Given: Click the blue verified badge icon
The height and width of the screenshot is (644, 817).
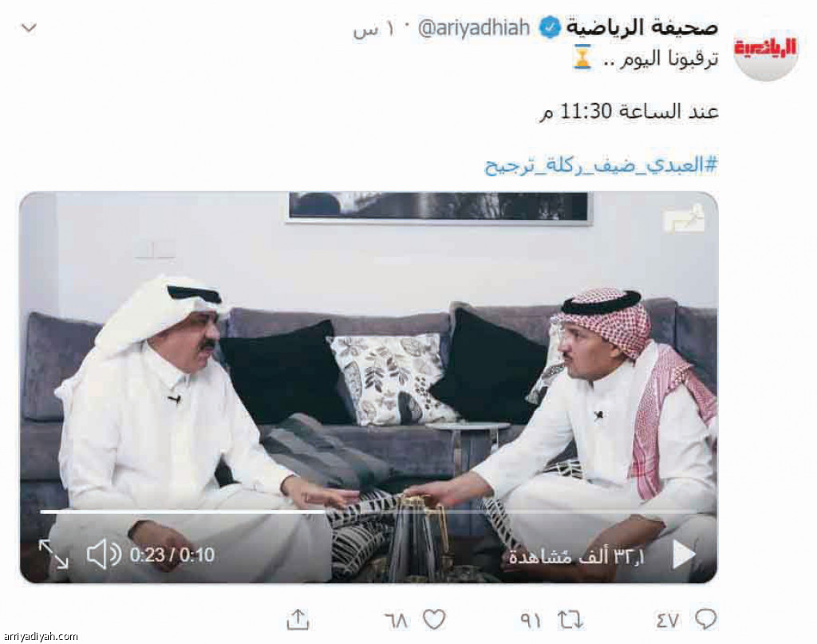Looking at the screenshot, I should click(549, 28).
